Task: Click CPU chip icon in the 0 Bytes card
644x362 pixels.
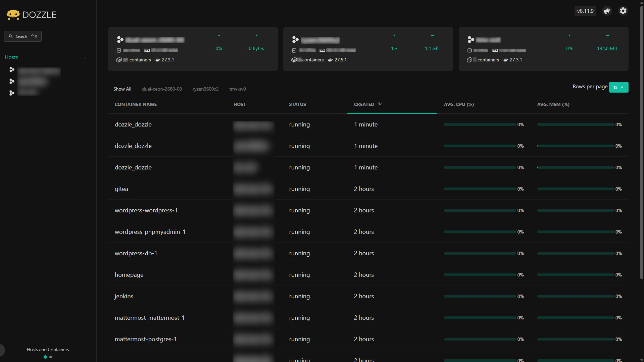Action: 119,50
